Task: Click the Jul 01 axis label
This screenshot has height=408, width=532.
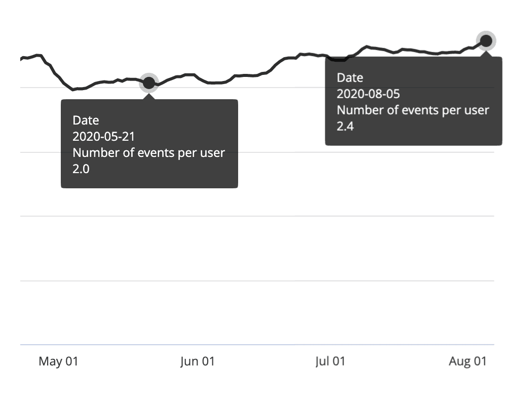Action: 330,361
